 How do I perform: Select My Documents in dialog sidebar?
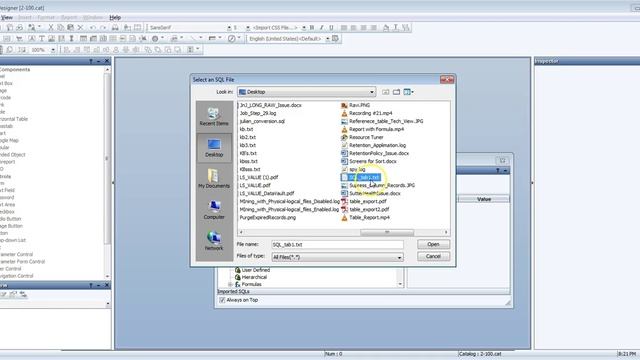[x=214, y=179]
